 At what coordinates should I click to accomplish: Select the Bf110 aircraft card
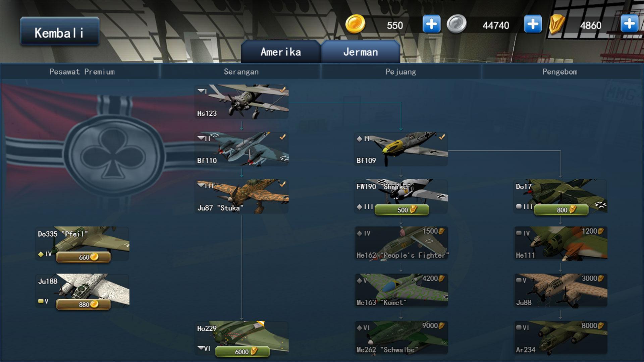tap(241, 149)
